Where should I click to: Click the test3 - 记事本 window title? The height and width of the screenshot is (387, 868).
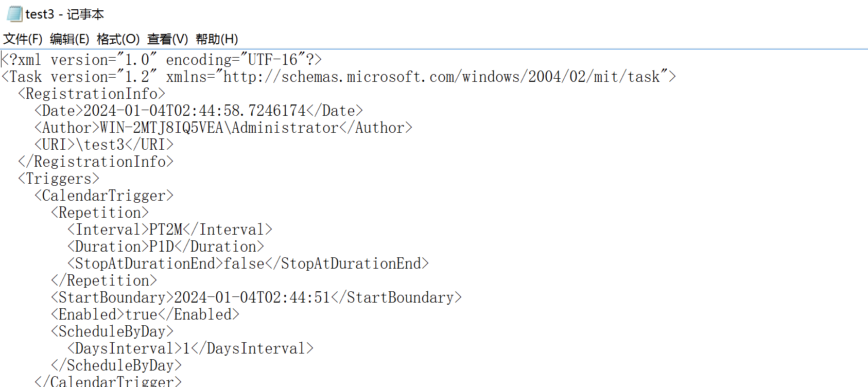(x=65, y=14)
